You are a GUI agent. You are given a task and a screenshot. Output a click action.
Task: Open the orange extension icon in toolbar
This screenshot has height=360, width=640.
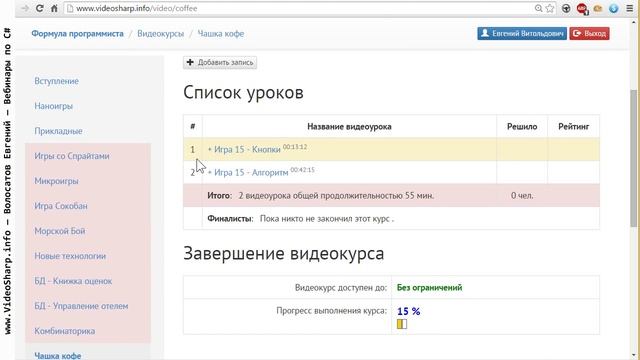coord(598,9)
